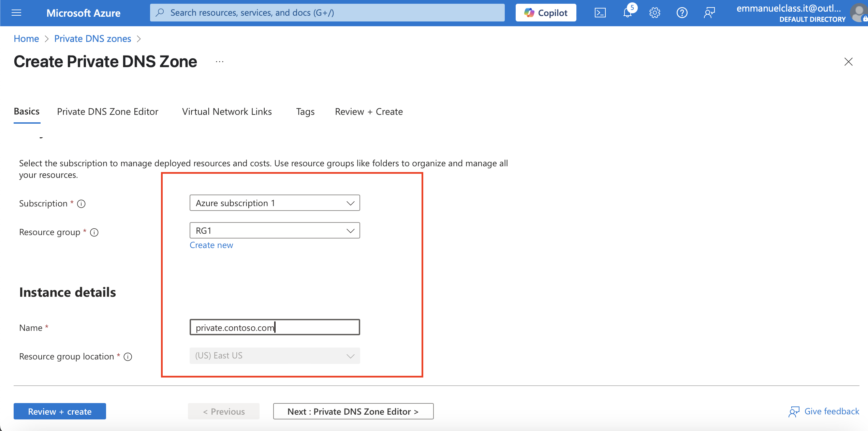Go to Private DNS zones breadcrumb

pos(93,39)
